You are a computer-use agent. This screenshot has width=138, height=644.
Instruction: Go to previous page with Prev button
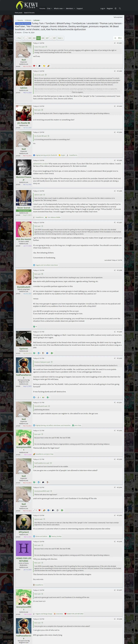tap(18, 38)
